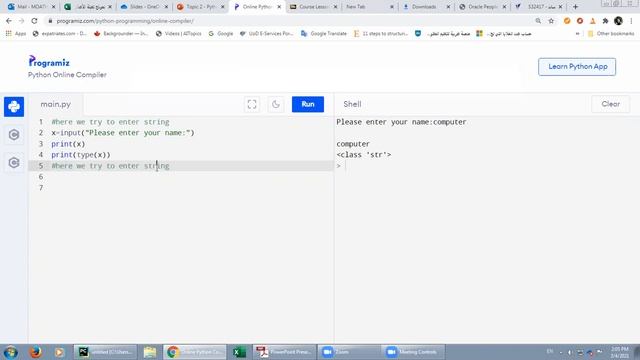Screen dimensions: 640x360
Task: Click the print(x) line in editor
Action: [68, 144]
